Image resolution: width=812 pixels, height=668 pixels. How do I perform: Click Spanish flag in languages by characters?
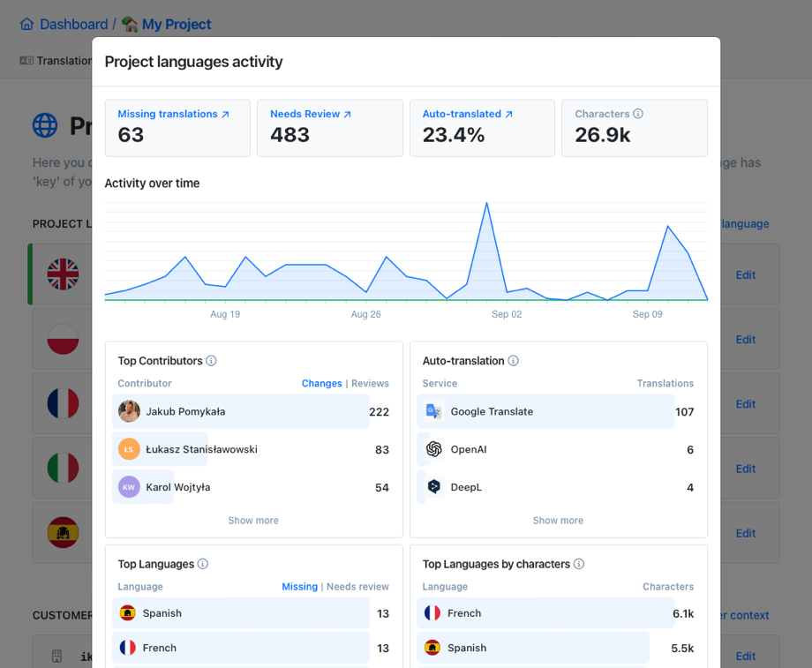click(x=432, y=648)
